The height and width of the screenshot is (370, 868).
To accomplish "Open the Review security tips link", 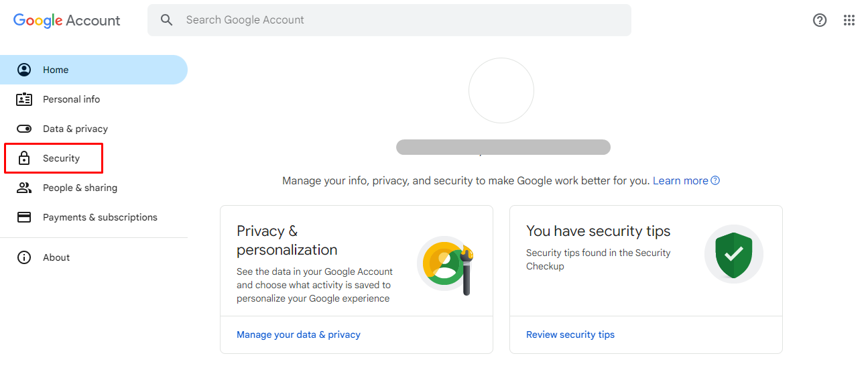I will coord(570,334).
